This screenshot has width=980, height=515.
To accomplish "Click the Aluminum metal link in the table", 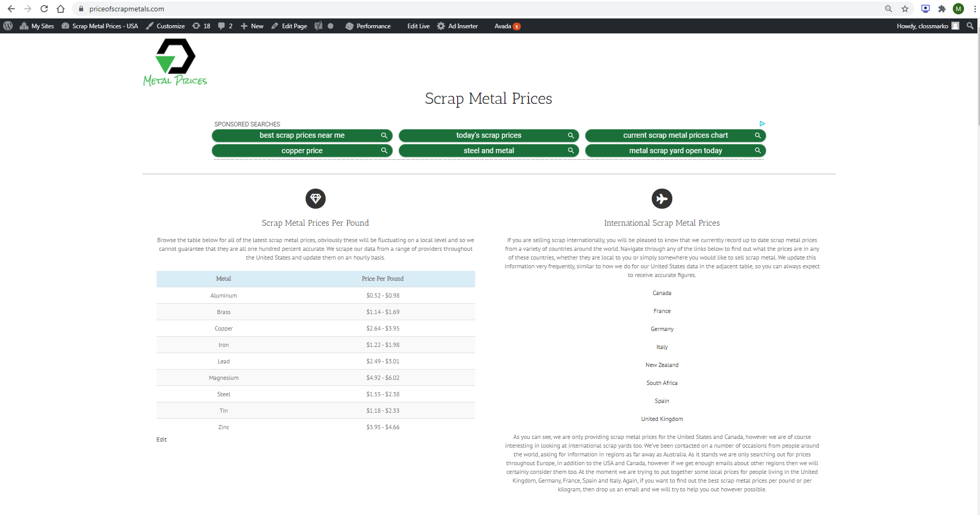I will coord(223,296).
